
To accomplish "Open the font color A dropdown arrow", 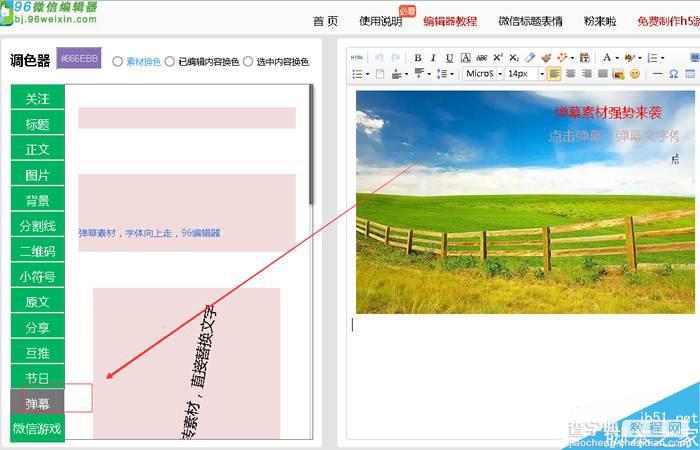I will 617,58.
